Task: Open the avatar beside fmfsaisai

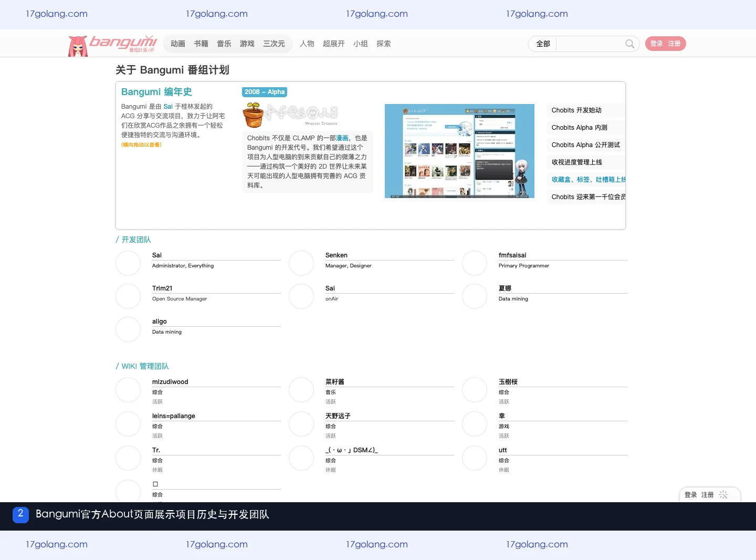Action: pyautogui.click(x=475, y=263)
